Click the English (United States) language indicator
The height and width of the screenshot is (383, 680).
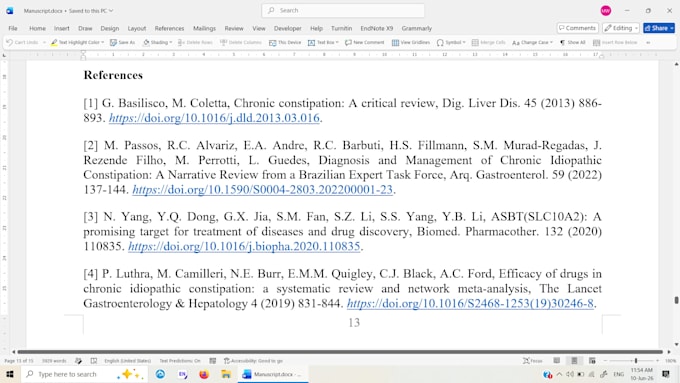[128, 361]
